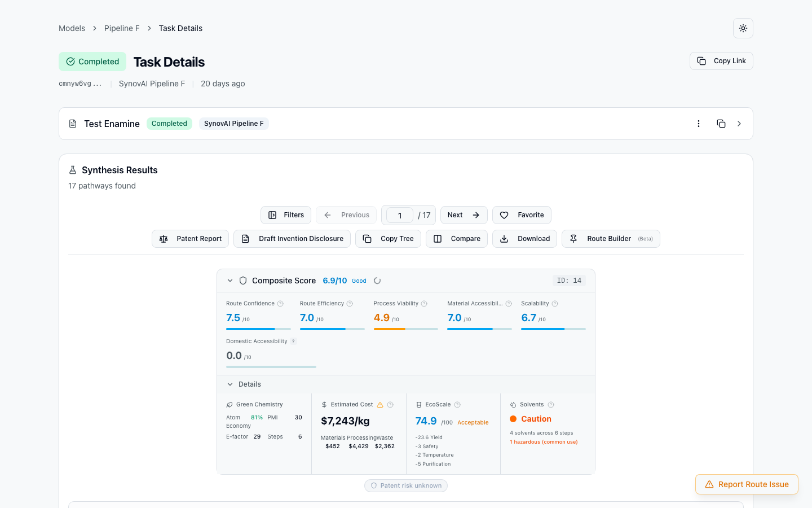812x508 pixels.
Task: Click the Copy Link button
Action: [x=721, y=61]
